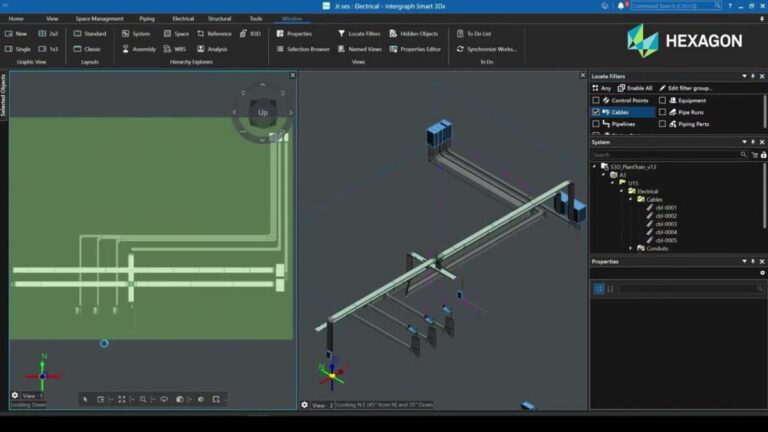Toggle categorized view in Properties panel
The image size is (768, 432).
599,288
